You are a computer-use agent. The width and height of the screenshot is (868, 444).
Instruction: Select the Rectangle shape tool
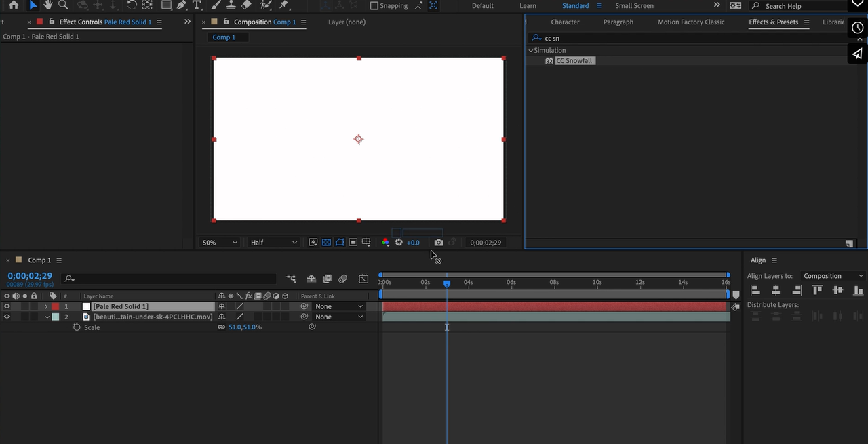[x=165, y=5]
